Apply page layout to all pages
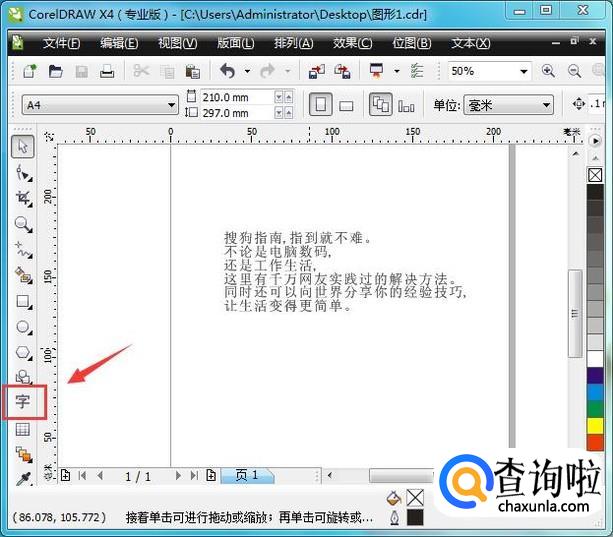The image size is (613, 537). pos(380,104)
